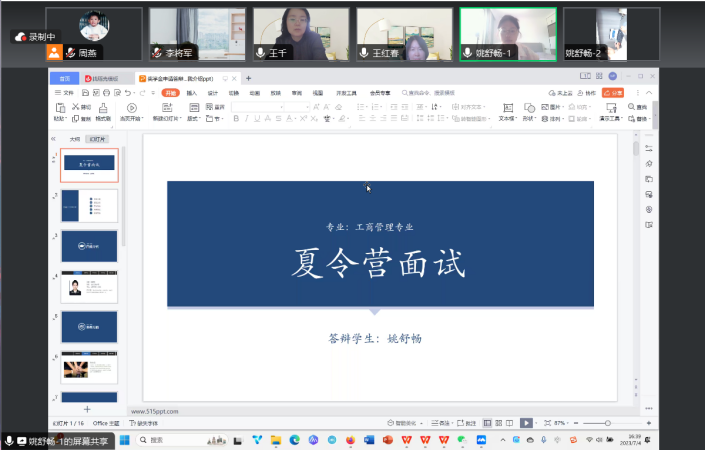705x450 pixels.
Task: Open the Insert (插入) ribbon tab
Action: tap(191, 92)
